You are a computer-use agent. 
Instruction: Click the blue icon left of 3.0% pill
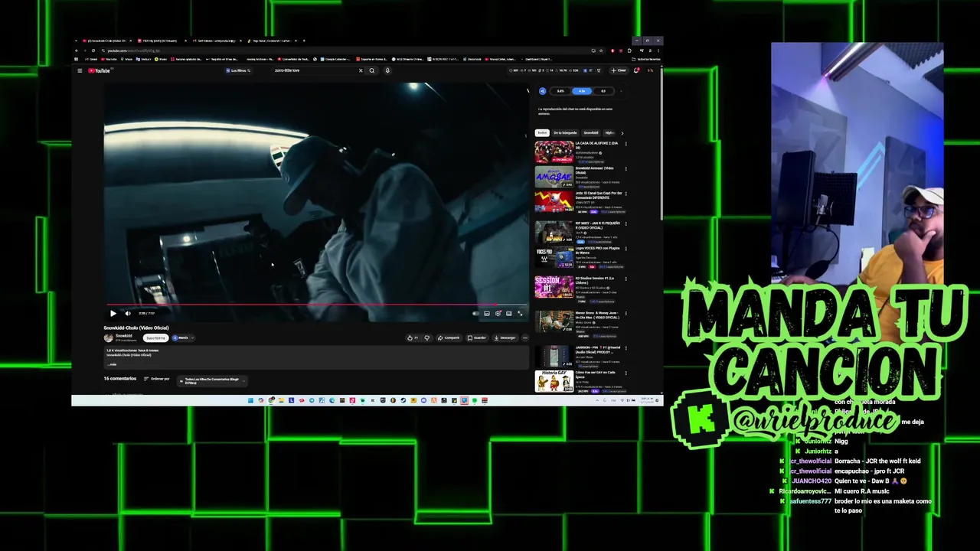[543, 91]
